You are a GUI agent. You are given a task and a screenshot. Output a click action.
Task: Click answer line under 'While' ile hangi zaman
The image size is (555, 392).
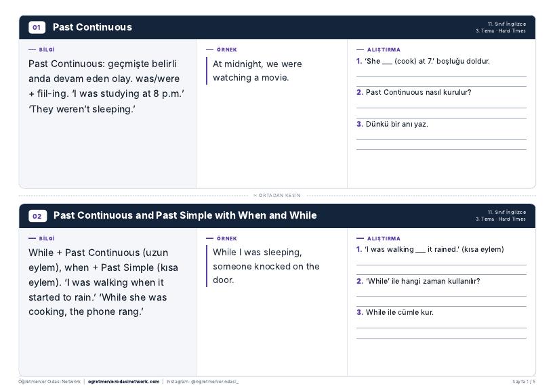coord(441,297)
